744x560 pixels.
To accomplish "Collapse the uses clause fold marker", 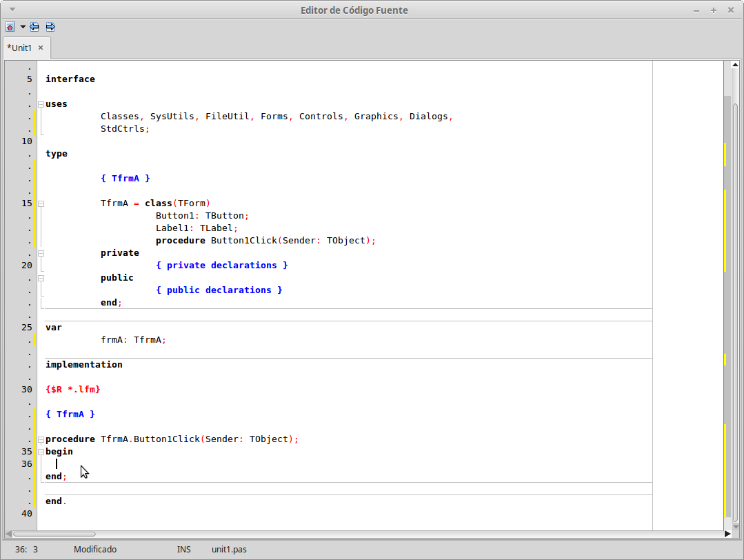I will (x=41, y=103).
